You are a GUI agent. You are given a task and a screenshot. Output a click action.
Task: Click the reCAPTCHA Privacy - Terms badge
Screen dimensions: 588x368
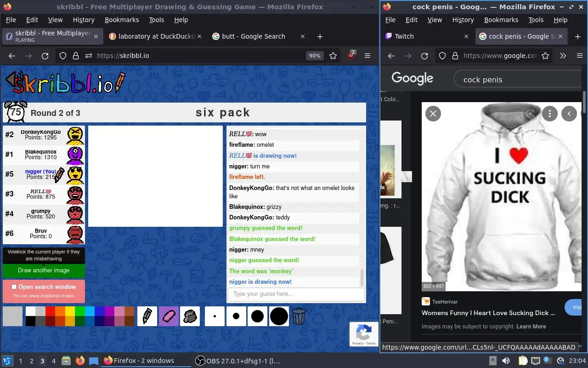coord(364,334)
